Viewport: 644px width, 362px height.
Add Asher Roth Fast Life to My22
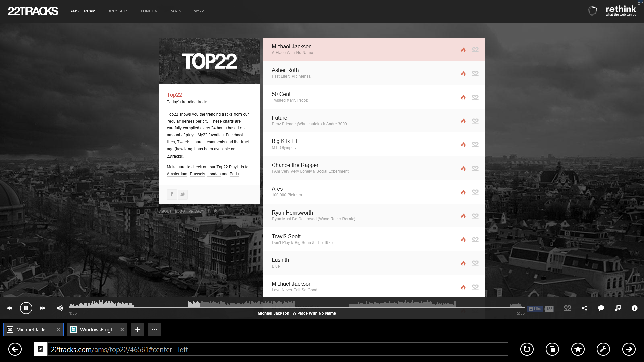[x=475, y=73]
